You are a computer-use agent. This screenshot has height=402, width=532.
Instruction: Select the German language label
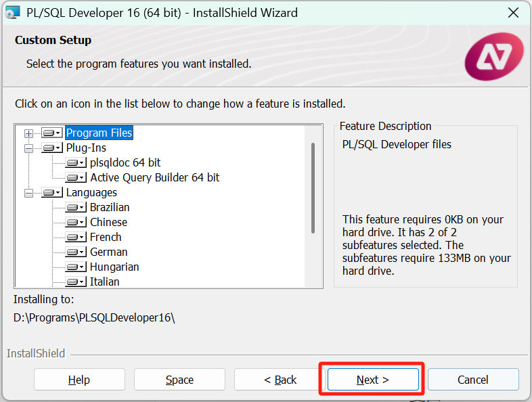[108, 252]
